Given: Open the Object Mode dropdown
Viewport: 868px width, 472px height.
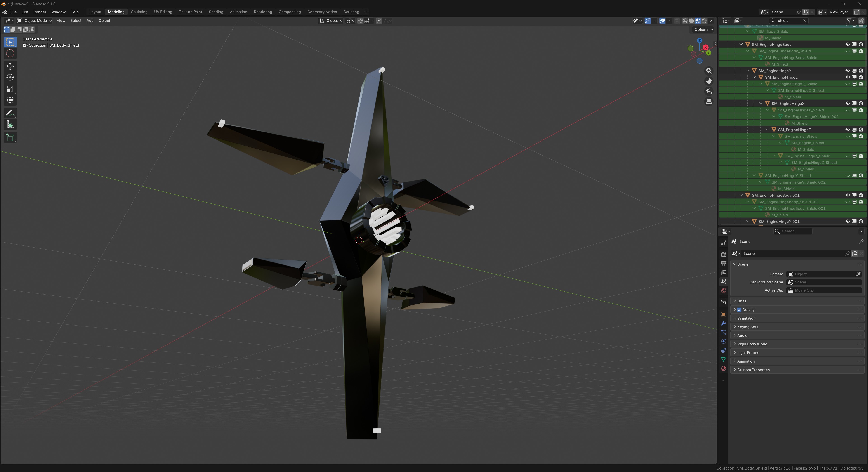Looking at the screenshot, I should 35,21.
